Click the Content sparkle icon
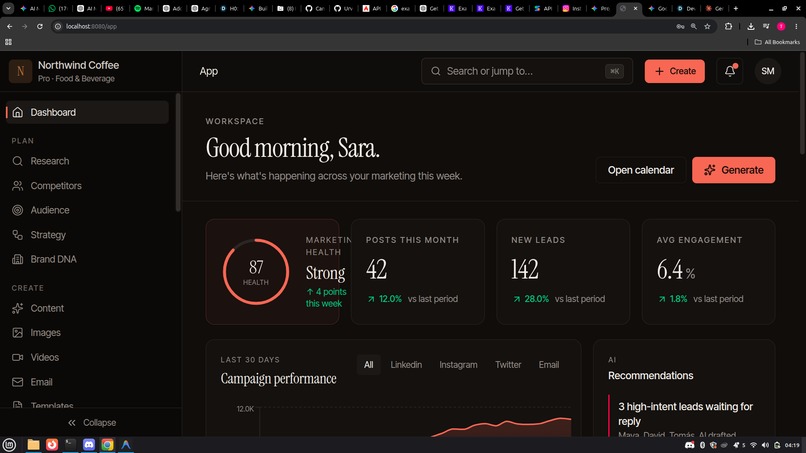This screenshot has height=453, width=806. point(17,308)
